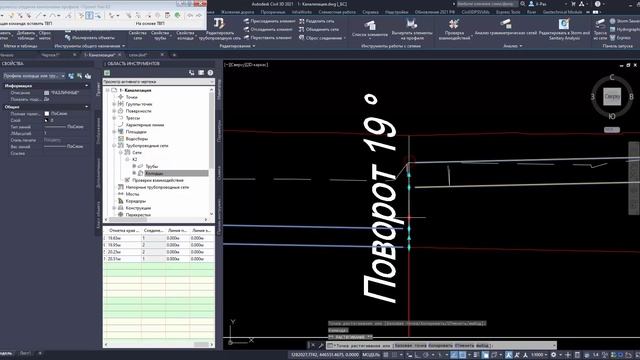The height and width of the screenshot is (360, 640).
Task: Click ViewCube Сверху face
Action: [612, 97]
